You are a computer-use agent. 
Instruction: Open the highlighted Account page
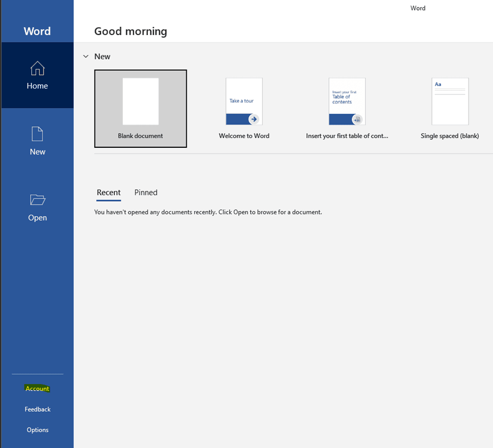37,389
